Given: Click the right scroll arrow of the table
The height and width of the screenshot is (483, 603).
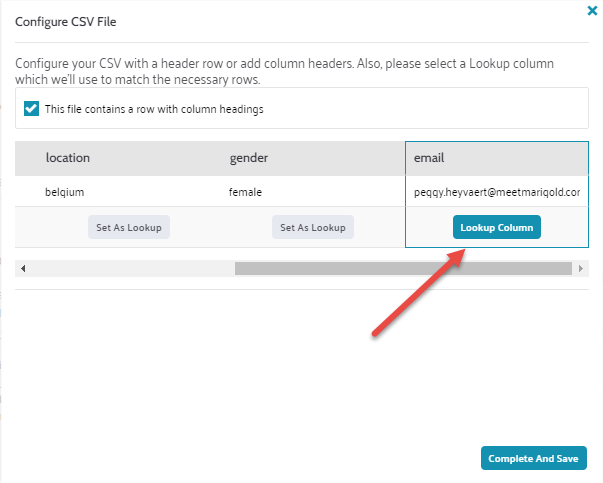Looking at the screenshot, I should [581, 269].
